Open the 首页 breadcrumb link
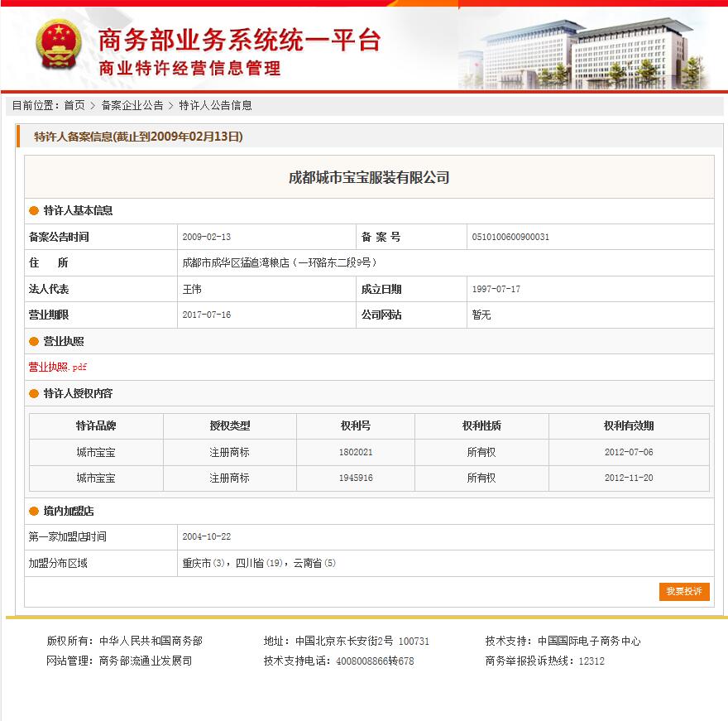728x721 pixels. (74, 105)
